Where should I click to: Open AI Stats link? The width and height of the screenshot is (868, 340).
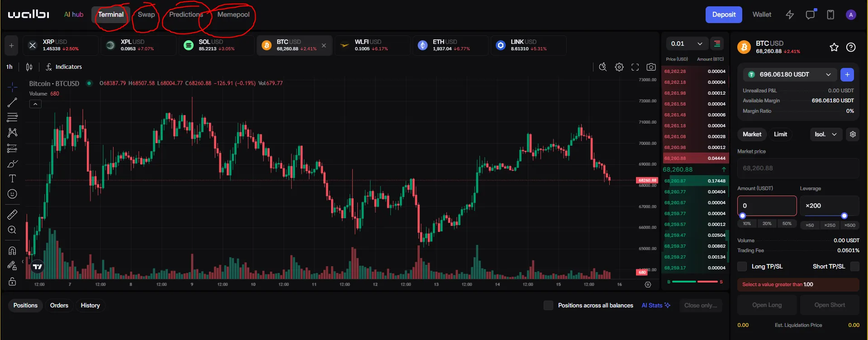pos(656,305)
